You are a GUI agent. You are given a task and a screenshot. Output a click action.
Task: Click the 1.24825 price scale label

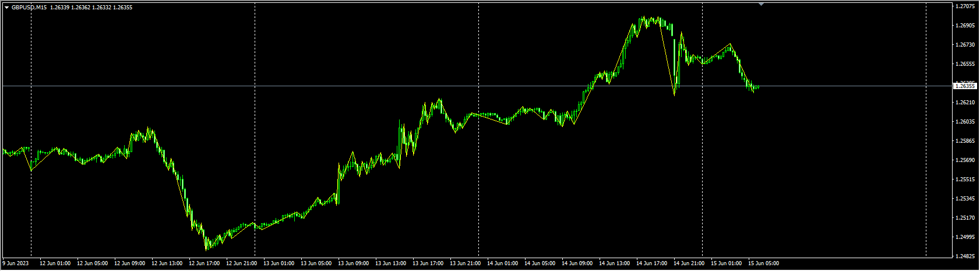coord(966,256)
